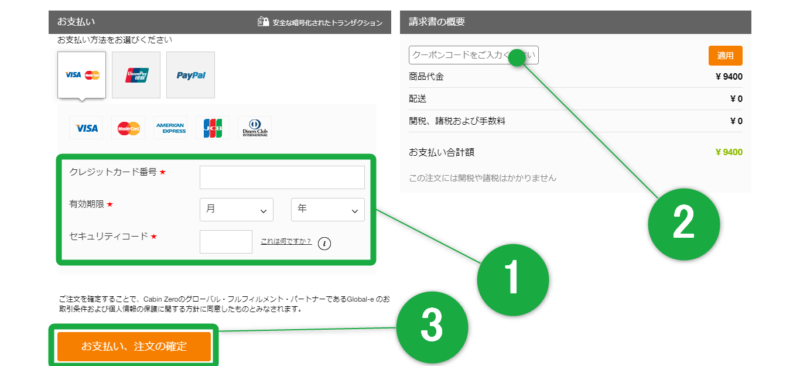Click the American Express brand icon
The image size is (800, 366).
point(170,128)
